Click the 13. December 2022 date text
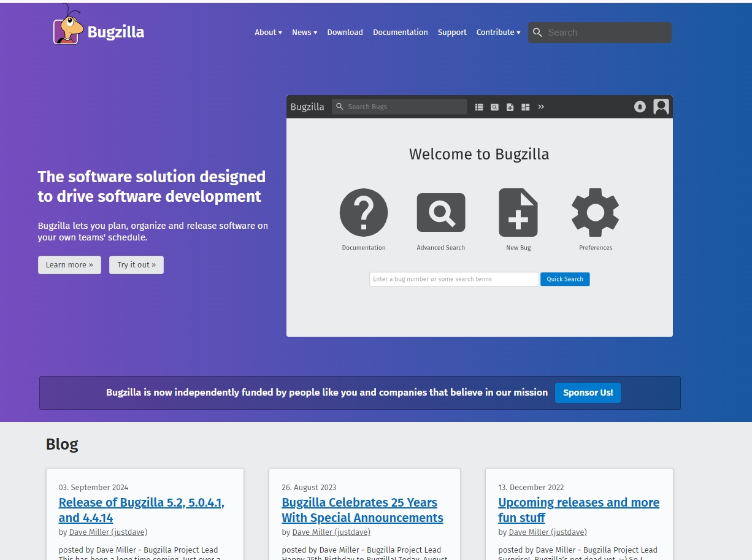Image resolution: width=752 pixels, height=560 pixels. (x=531, y=488)
